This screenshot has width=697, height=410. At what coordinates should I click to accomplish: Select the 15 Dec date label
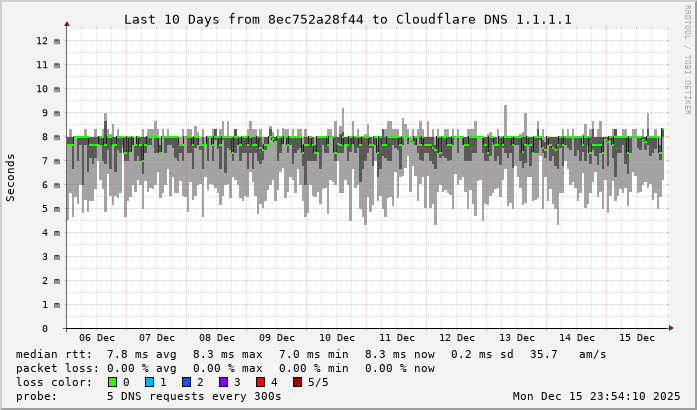pos(637,338)
